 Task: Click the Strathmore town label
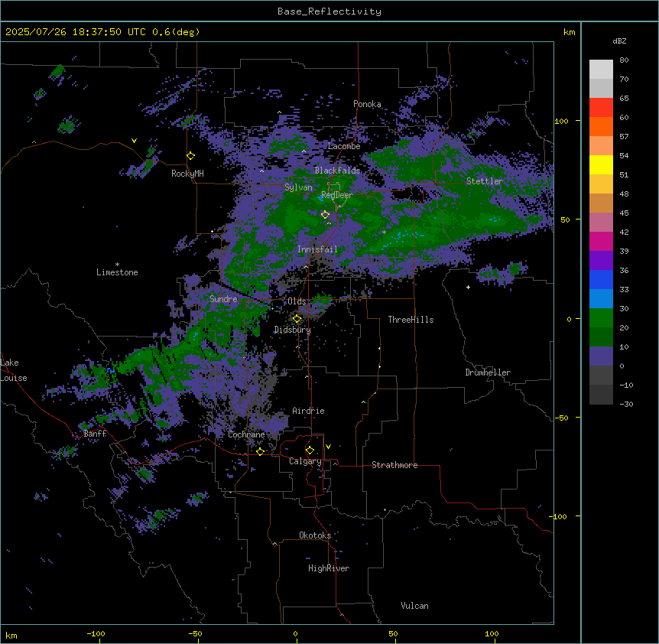(394, 465)
